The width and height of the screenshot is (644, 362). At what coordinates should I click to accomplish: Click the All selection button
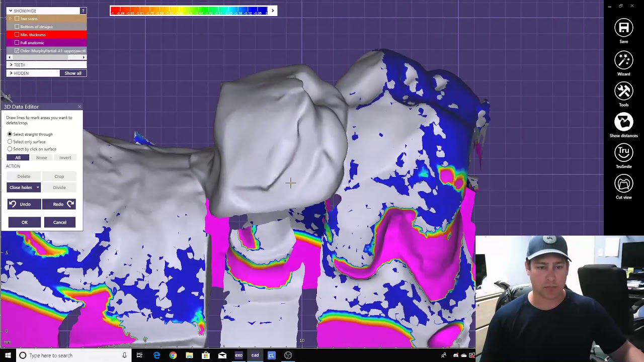click(18, 158)
